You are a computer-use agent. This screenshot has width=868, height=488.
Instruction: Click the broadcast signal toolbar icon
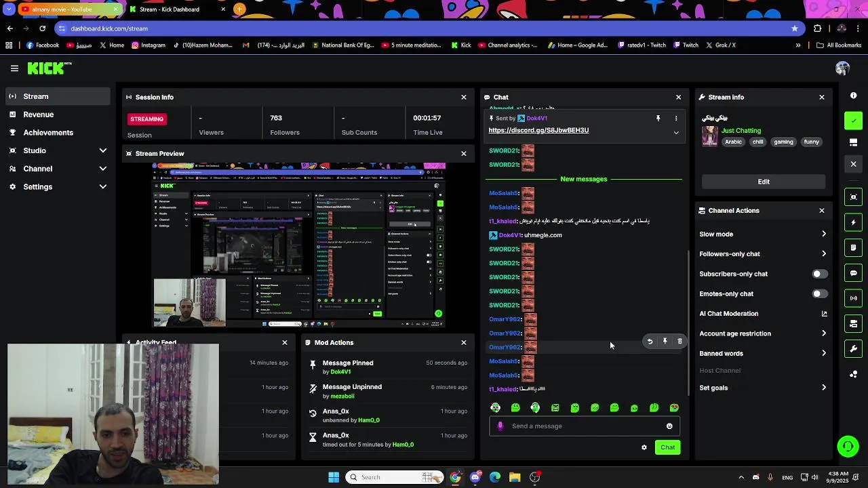pyautogui.click(x=853, y=298)
